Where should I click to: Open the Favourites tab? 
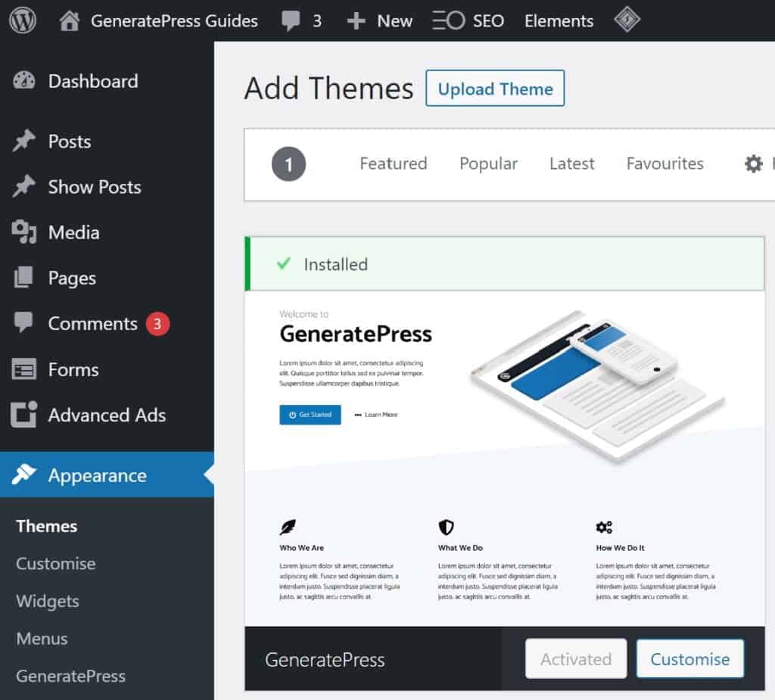[665, 163]
